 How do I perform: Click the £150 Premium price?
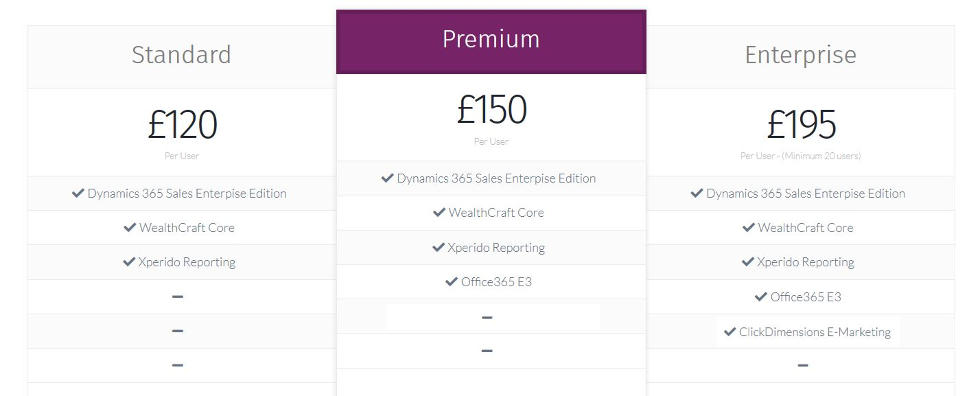(x=492, y=110)
